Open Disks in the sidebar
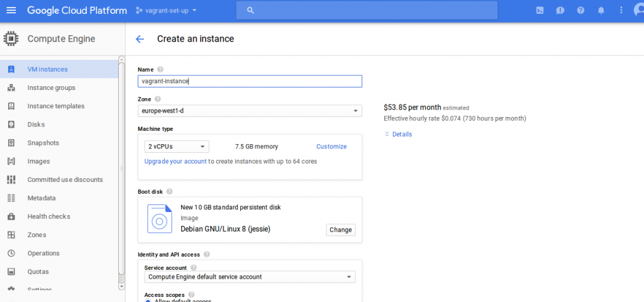 59,125
